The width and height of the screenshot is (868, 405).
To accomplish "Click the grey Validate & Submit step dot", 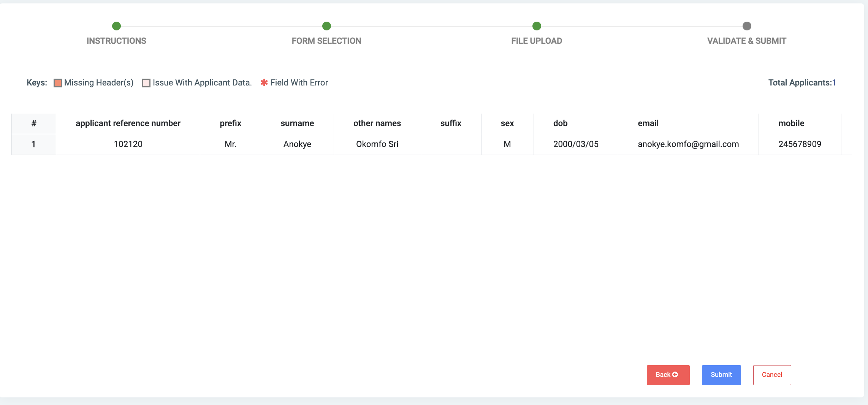I will [747, 26].
